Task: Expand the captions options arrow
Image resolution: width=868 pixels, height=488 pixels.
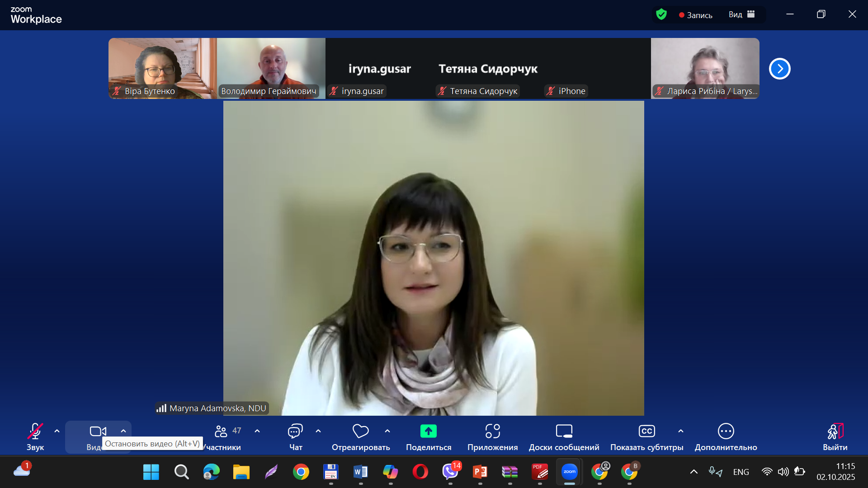Action: coord(681,431)
